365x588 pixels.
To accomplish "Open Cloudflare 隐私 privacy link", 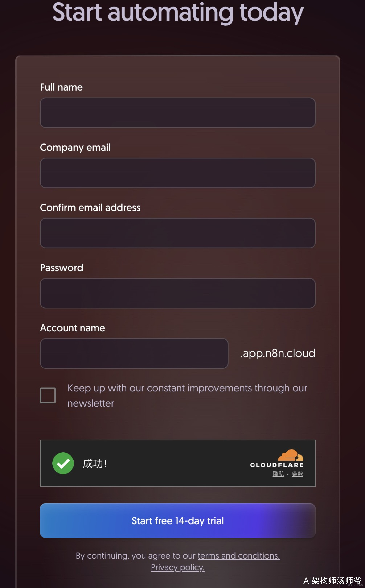I will click(278, 474).
